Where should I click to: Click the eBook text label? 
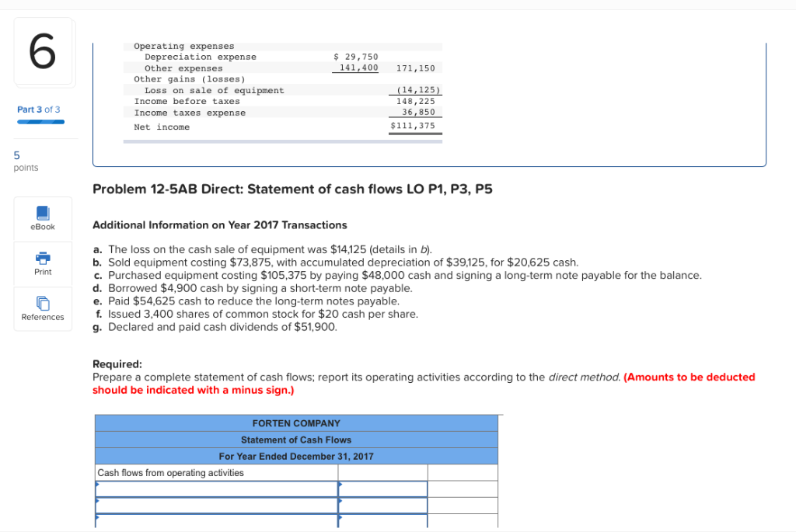(x=43, y=227)
